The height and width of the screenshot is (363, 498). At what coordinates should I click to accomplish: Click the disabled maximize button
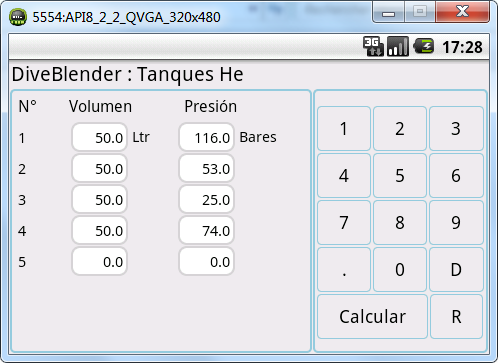click(420, 12)
